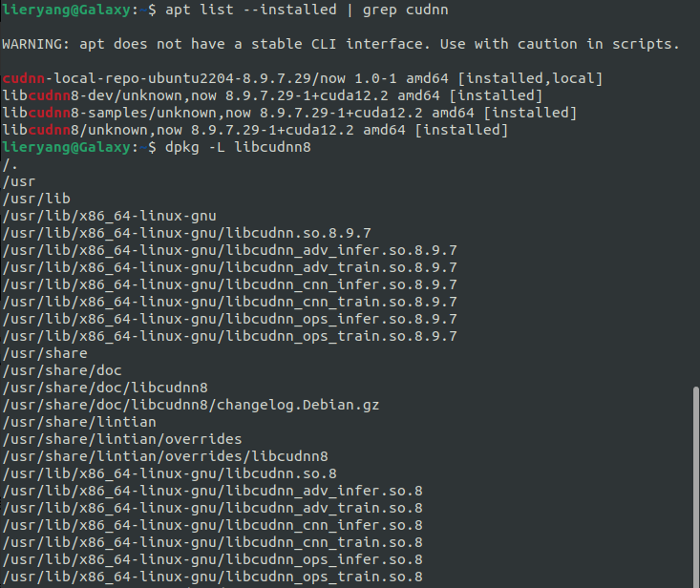Click the /usr/lib/x86_64-linux-gnu directory line
The height and width of the screenshot is (588, 700).
coord(110,216)
